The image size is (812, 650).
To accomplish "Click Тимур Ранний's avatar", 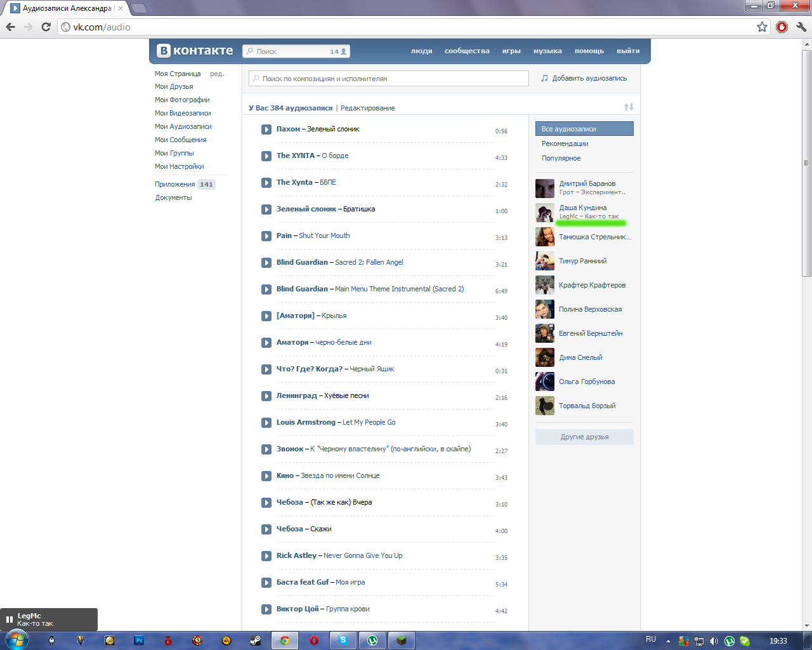I will coord(545,261).
